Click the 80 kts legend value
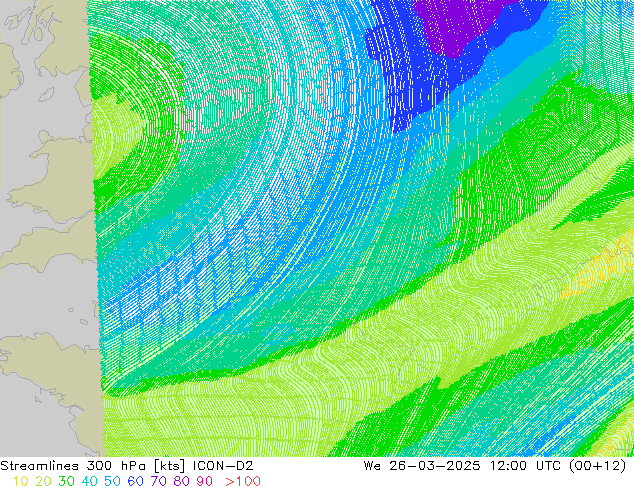Image resolution: width=634 pixels, height=490 pixels. tap(182, 481)
